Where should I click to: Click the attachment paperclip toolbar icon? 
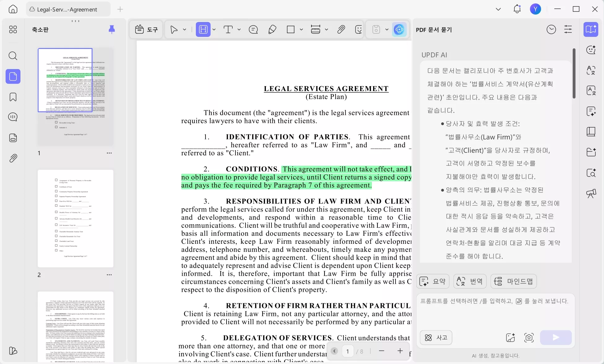pos(341,30)
